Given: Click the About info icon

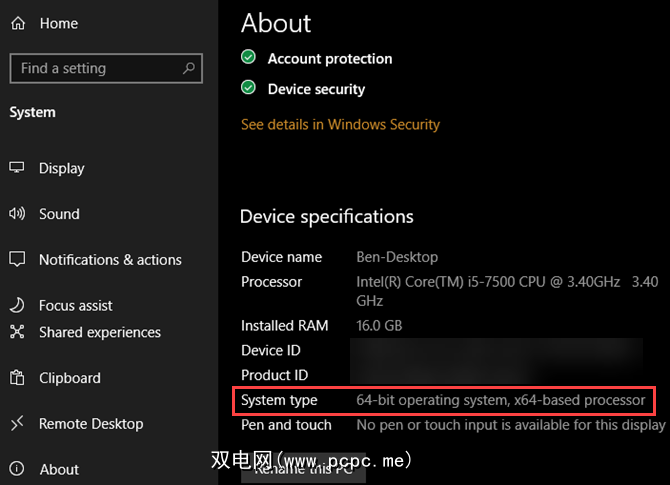Looking at the screenshot, I should click(17, 469).
